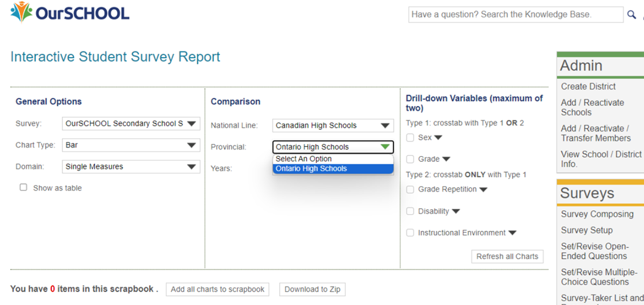Open Set/Revise Open-Ended Questions link
The height and width of the screenshot is (305, 644).
tap(594, 251)
